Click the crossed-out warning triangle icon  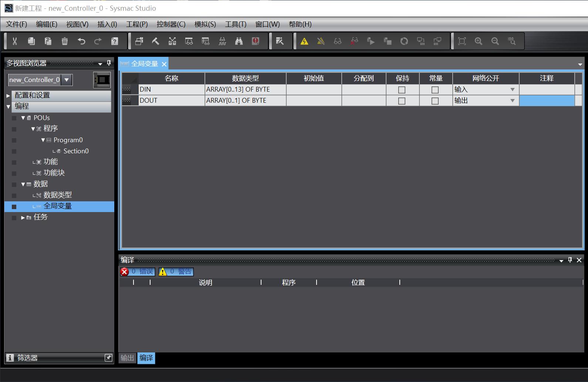321,41
